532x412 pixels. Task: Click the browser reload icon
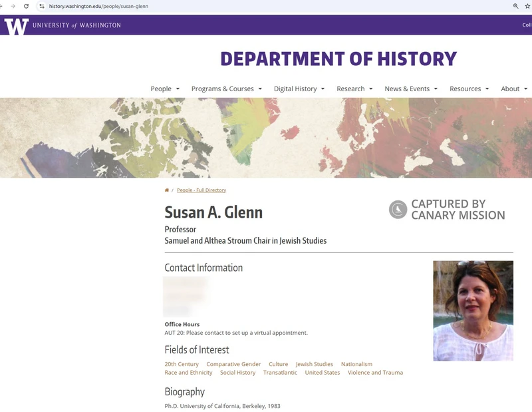click(26, 6)
